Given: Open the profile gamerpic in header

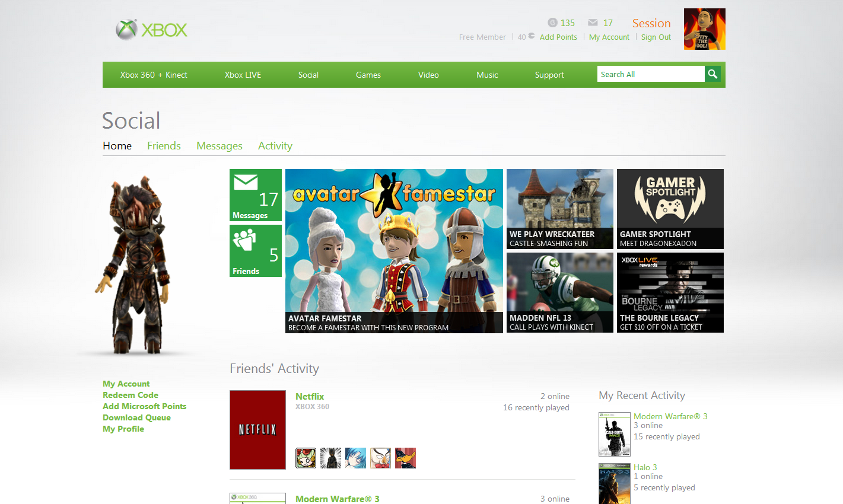Looking at the screenshot, I should [705, 29].
